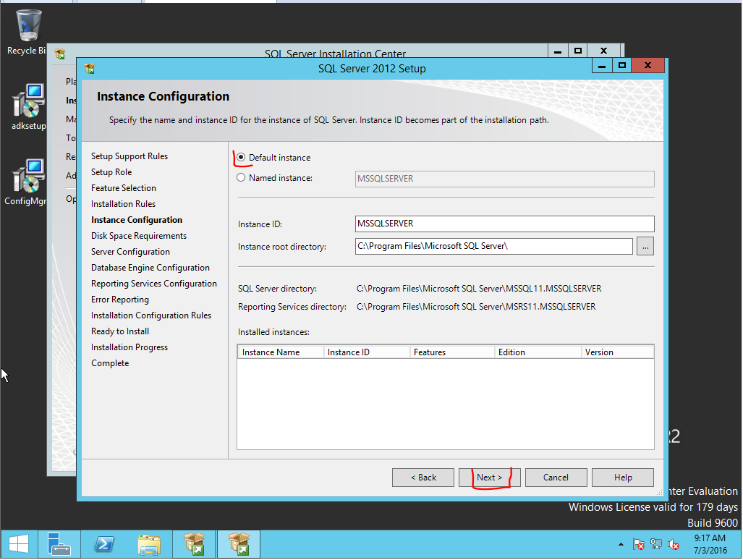The width and height of the screenshot is (743, 560).
Task: Select Disk Space Requirements step
Action: [x=139, y=235]
